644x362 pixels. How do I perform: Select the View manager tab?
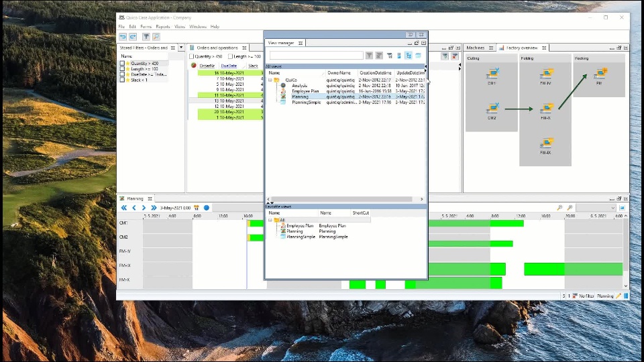click(x=281, y=43)
